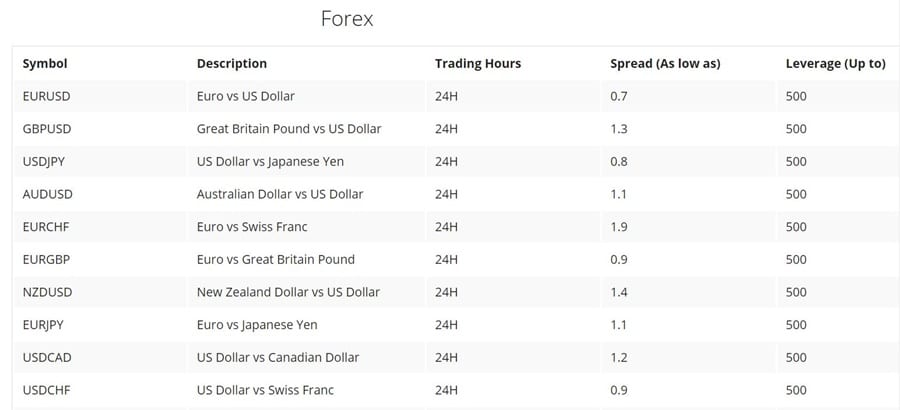Click the Symbol column header
The image size is (900, 410).
(x=45, y=63)
